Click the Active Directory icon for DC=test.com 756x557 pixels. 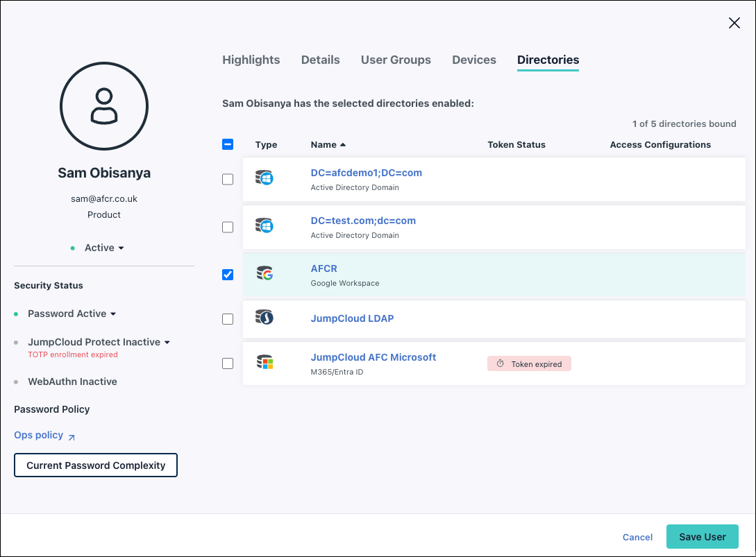coord(264,226)
